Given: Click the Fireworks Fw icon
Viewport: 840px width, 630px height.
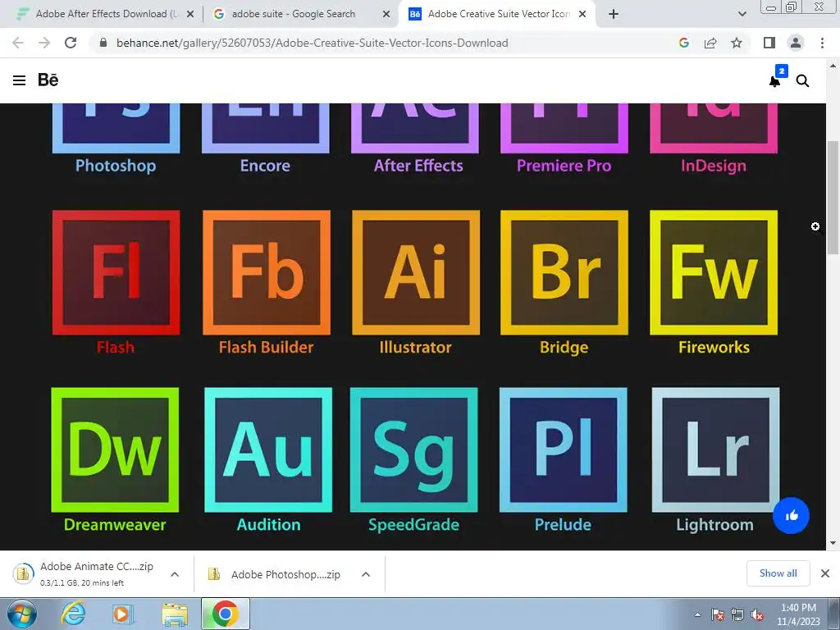Looking at the screenshot, I should 714,272.
